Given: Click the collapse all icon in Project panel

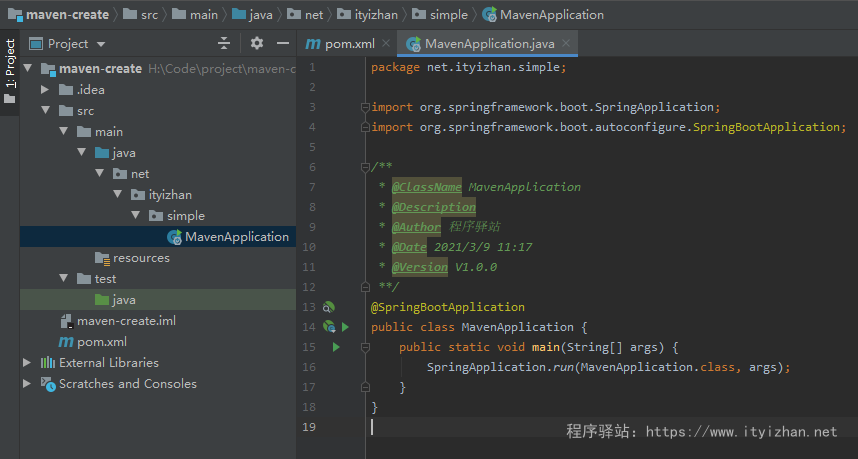Looking at the screenshot, I should click(224, 43).
